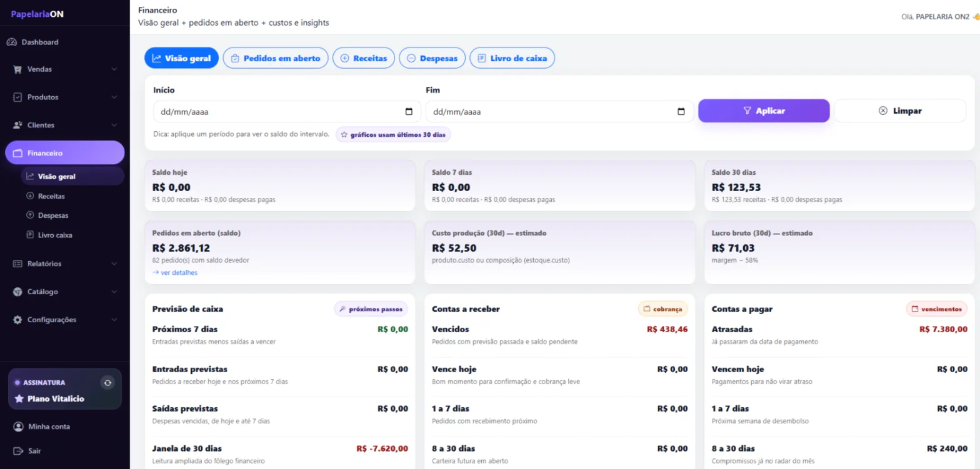Select Visão geral in sidebar submenu
The image size is (980, 469).
pyautogui.click(x=72, y=176)
